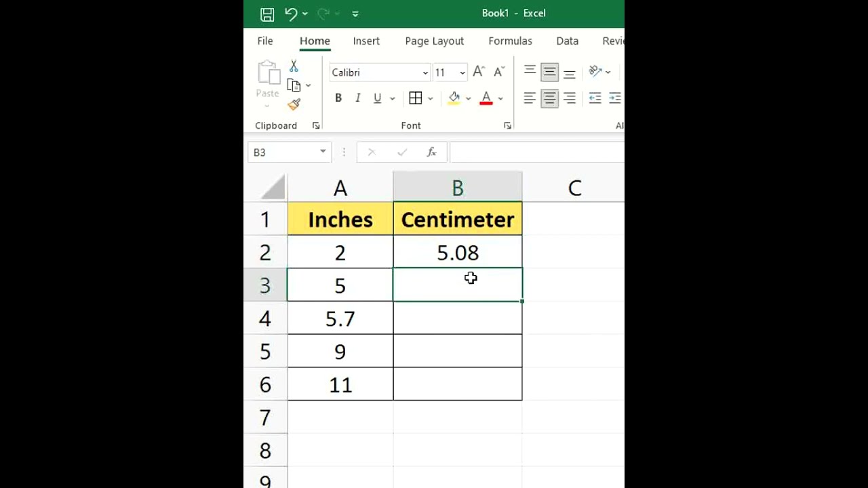Click Increase Font Size icon

tap(479, 71)
